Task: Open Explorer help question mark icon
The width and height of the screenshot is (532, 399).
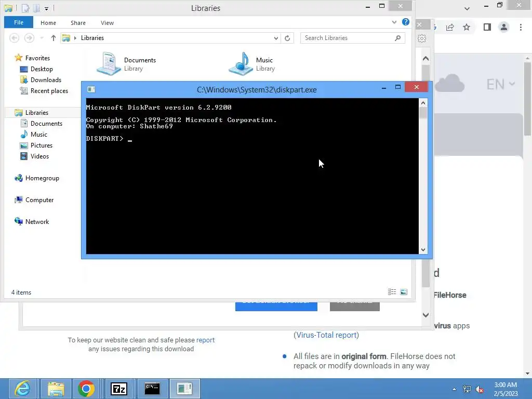Action: coord(405,22)
